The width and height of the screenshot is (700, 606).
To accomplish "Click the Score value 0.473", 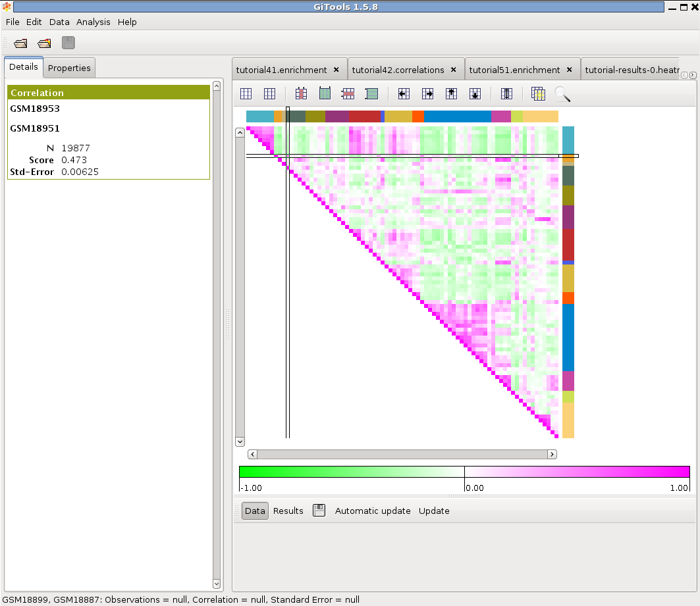I will click(x=74, y=160).
